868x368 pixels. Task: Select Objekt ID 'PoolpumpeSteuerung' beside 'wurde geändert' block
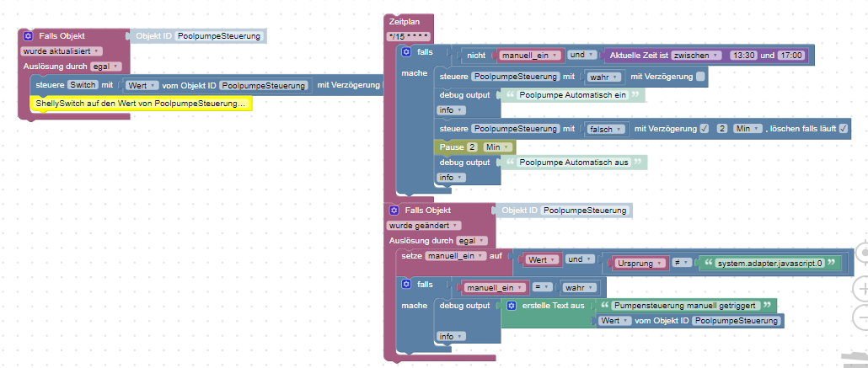[x=585, y=211]
